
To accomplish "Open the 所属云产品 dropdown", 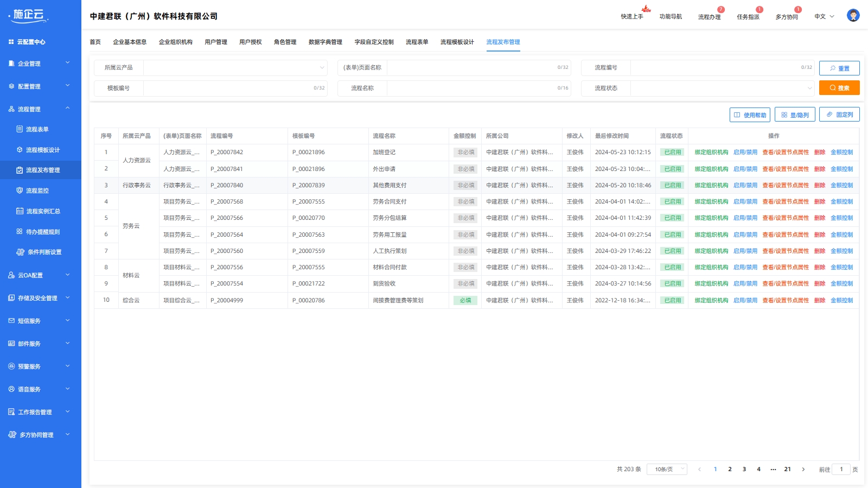I will pyautogui.click(x=235, y=68).
